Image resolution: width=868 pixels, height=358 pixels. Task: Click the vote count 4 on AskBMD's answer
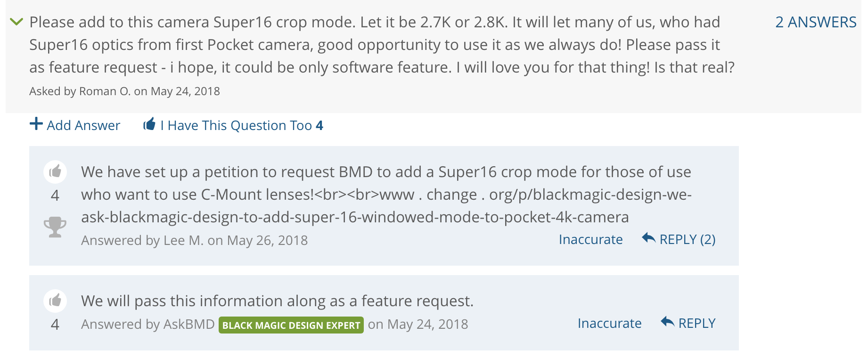55,325
